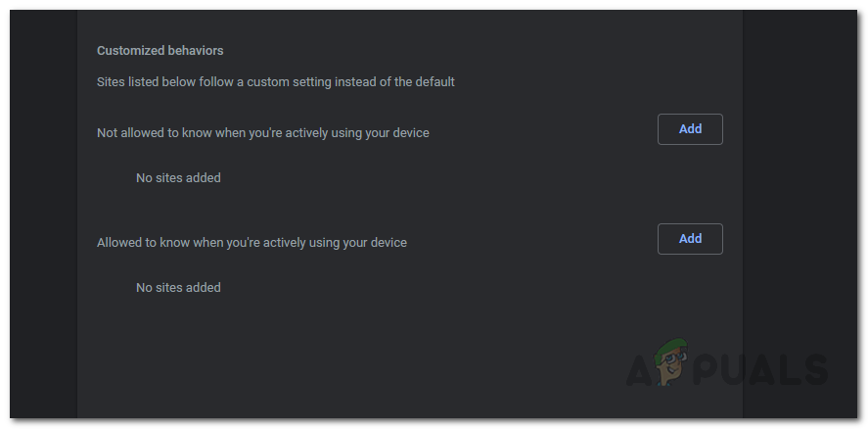The width and height of the screenshot is (868, 429).
Task: Click the dark right margin outside the settings panel
Action: click(798, 196)
